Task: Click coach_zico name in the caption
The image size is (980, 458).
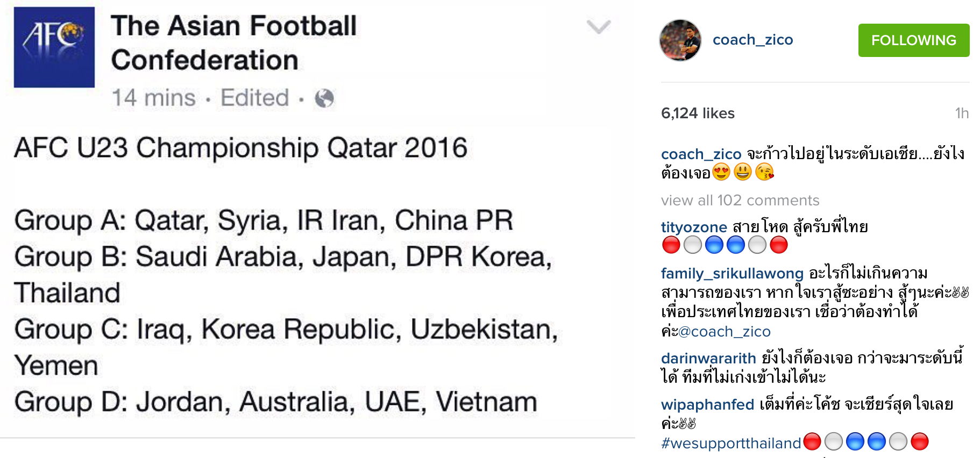Action: (x=701, y=154)
